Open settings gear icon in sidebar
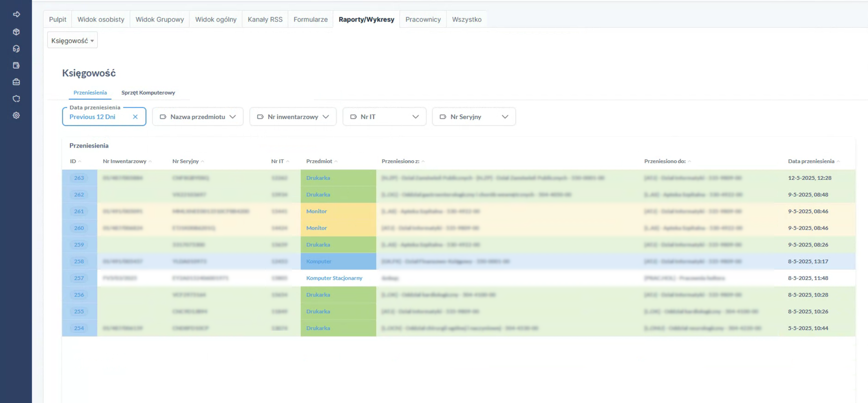This screenshot has height=403, width=868. [16, 115]
